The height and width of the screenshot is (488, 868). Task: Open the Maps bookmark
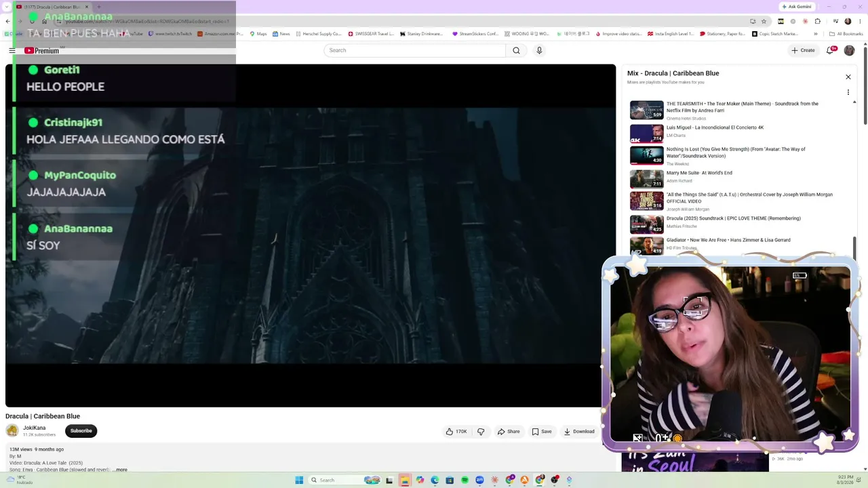click(258, 34)
